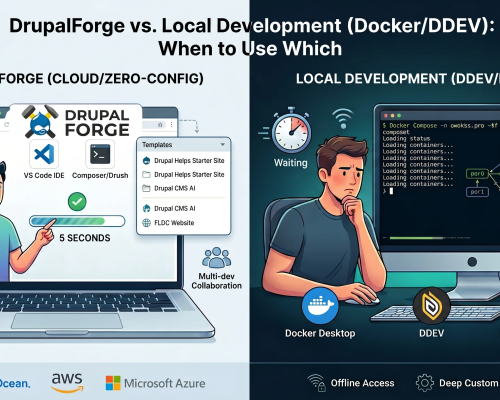Screen dimensions: 500x400
Task: Click the Deep Custom gear icon
Action: tap(425, 383)
